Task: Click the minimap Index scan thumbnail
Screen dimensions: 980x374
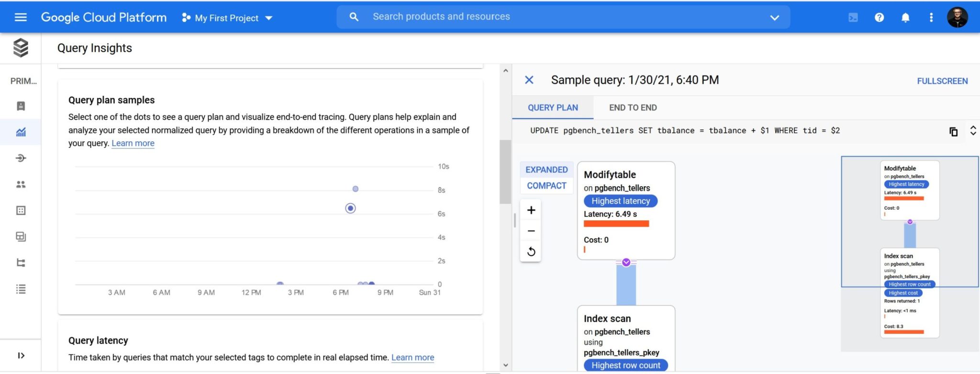Action: pos(910,293)
